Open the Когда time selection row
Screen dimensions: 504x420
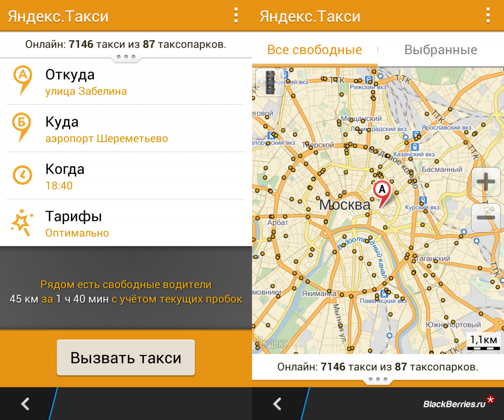tap(126, 176)
